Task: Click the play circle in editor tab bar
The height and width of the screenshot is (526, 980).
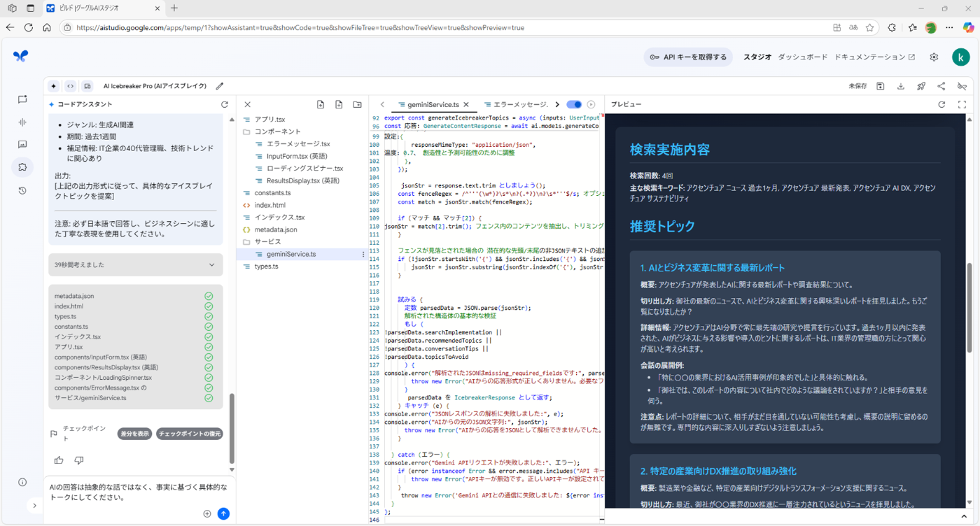Action: [x=591, y=104]
